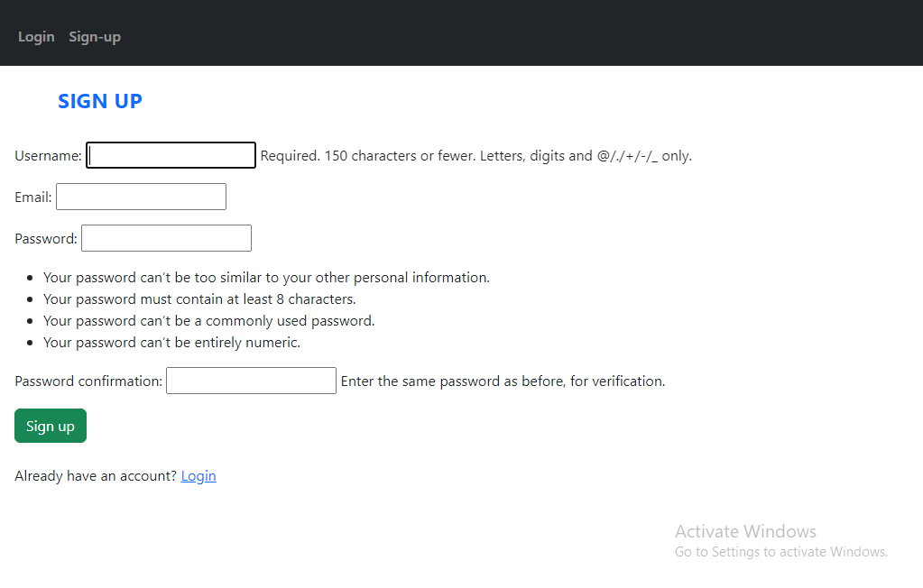
Task: Click the similar to personal information rule
Action: (x=267, y=277)
